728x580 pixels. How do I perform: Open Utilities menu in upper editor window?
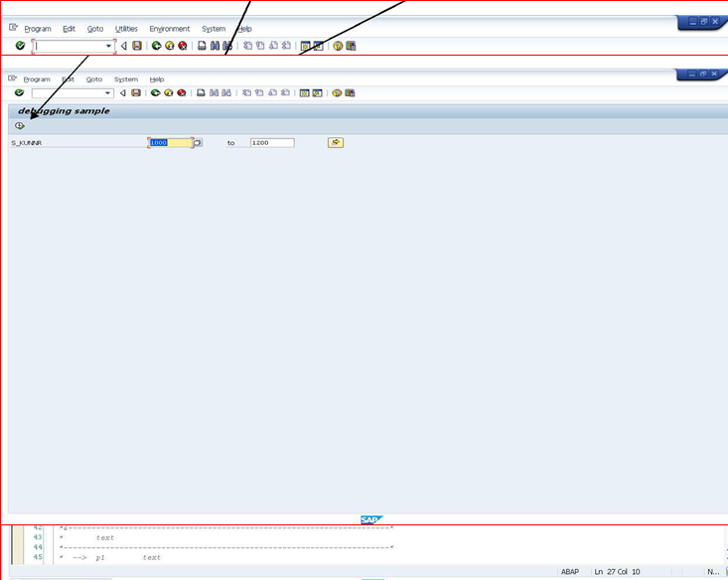(x=126, y=29)
